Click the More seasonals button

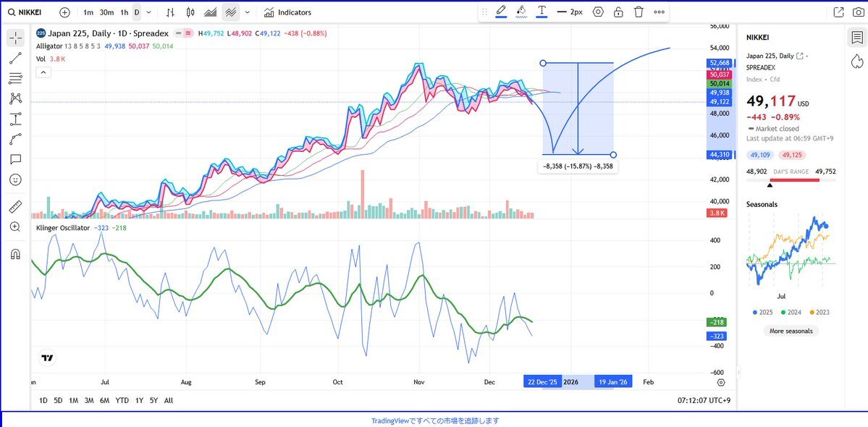coord(791,331)
